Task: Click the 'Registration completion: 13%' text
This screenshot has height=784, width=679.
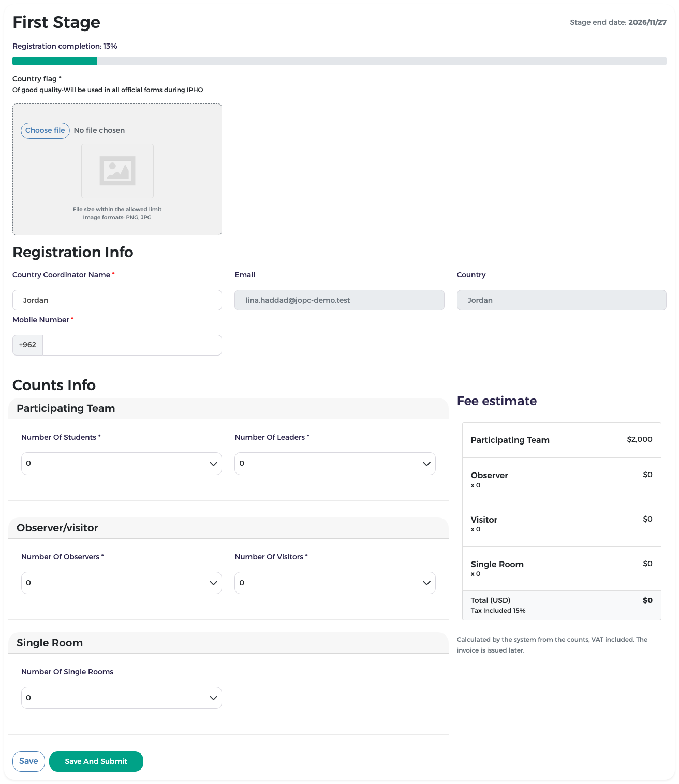Action: click(65, 46)
